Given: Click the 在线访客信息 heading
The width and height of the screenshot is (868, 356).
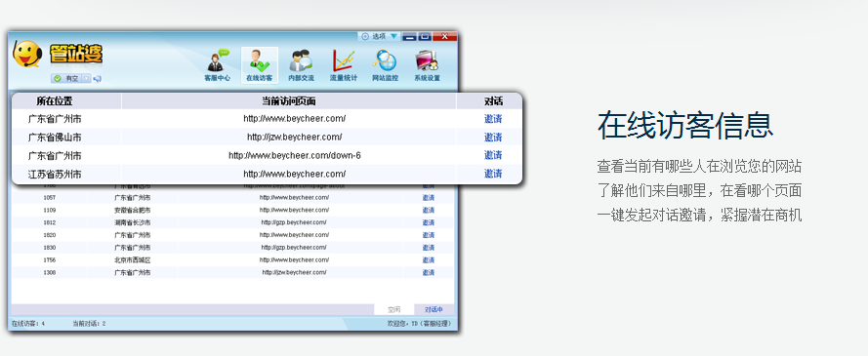Looking at the screenshot, I should 684,126.
